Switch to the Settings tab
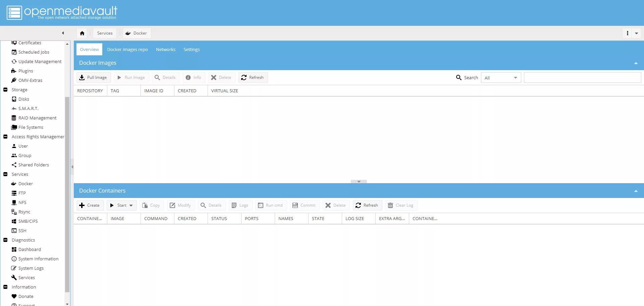The height and width of the screenshot is (306, 644). [192, 49]
